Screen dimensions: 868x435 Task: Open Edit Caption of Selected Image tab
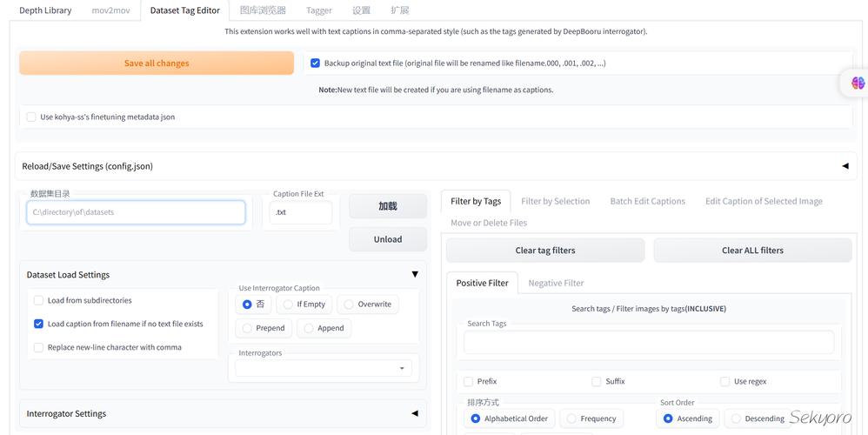[x=764, y=201]
